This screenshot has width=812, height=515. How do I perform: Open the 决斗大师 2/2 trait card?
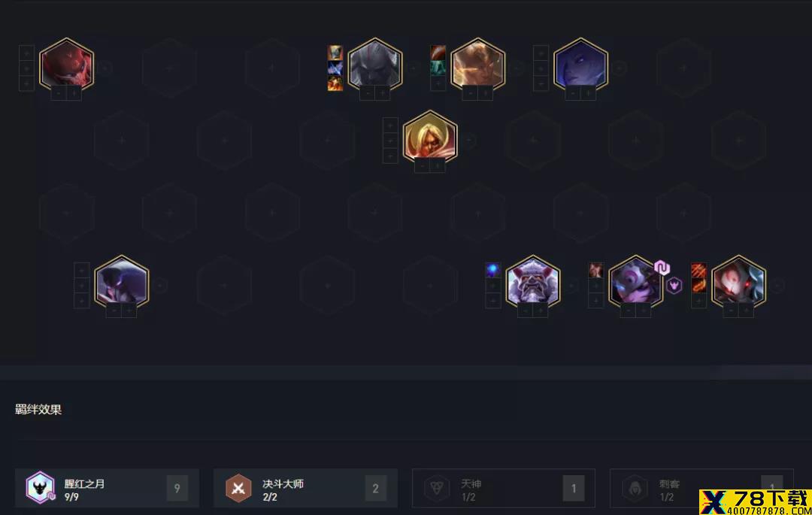[305, 488]
